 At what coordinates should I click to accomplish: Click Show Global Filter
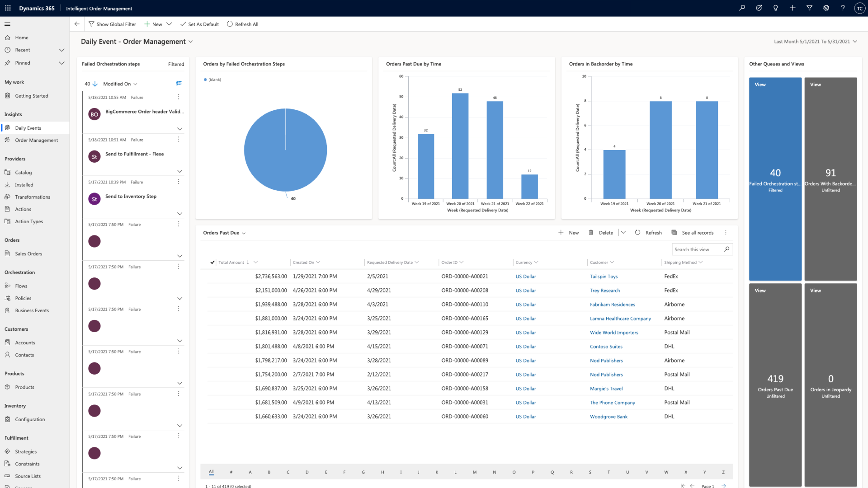(112, 24)
